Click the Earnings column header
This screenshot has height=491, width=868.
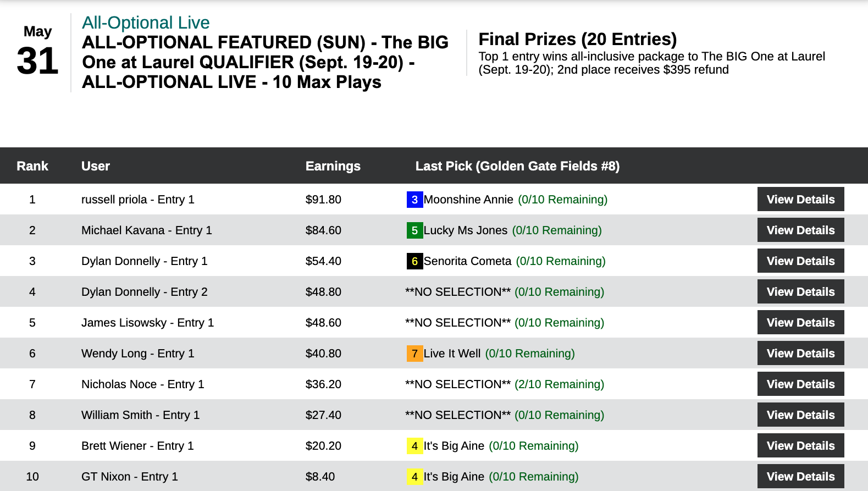tap(333, 166)
